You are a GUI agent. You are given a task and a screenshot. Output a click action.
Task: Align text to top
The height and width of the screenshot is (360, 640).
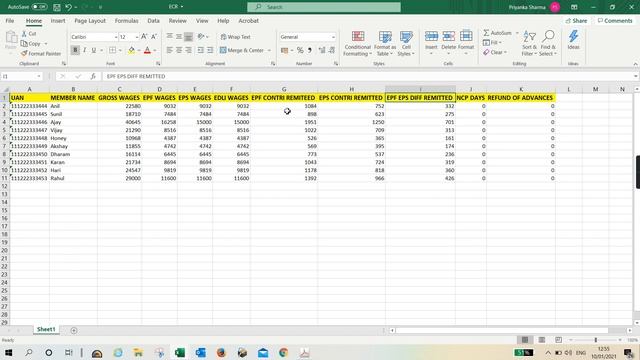170,37
